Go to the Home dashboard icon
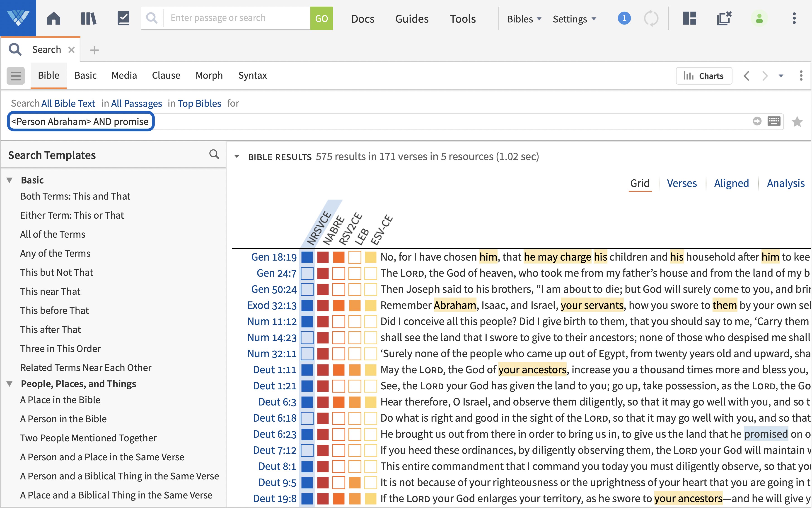 coord(54,18)
